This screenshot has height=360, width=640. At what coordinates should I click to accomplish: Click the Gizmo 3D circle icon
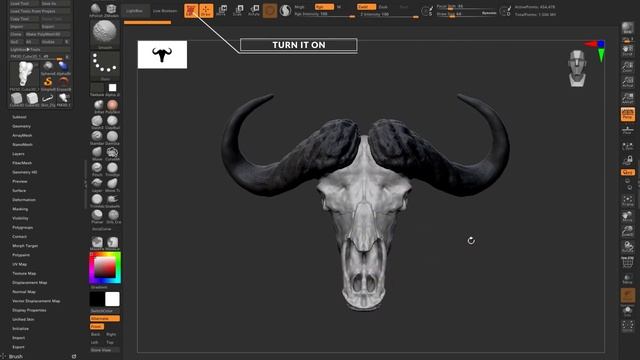coord(269,11)
